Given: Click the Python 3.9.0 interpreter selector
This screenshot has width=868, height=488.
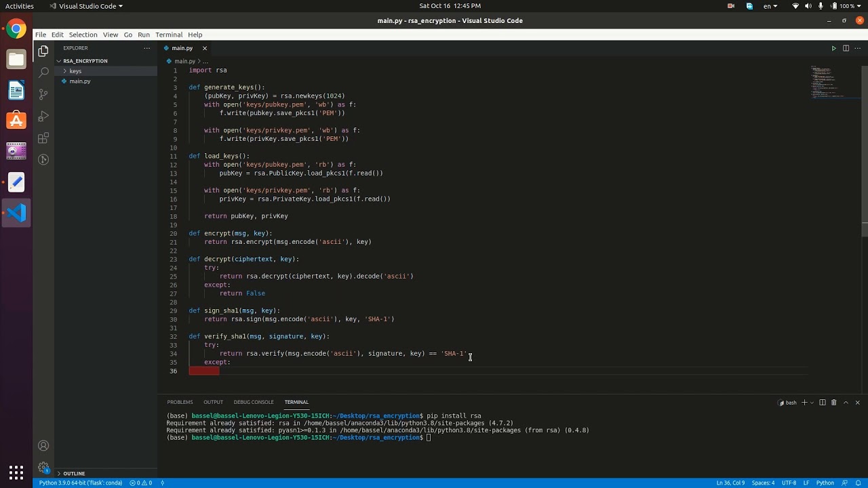Looking at the screenshot, I should pos(80,483).
